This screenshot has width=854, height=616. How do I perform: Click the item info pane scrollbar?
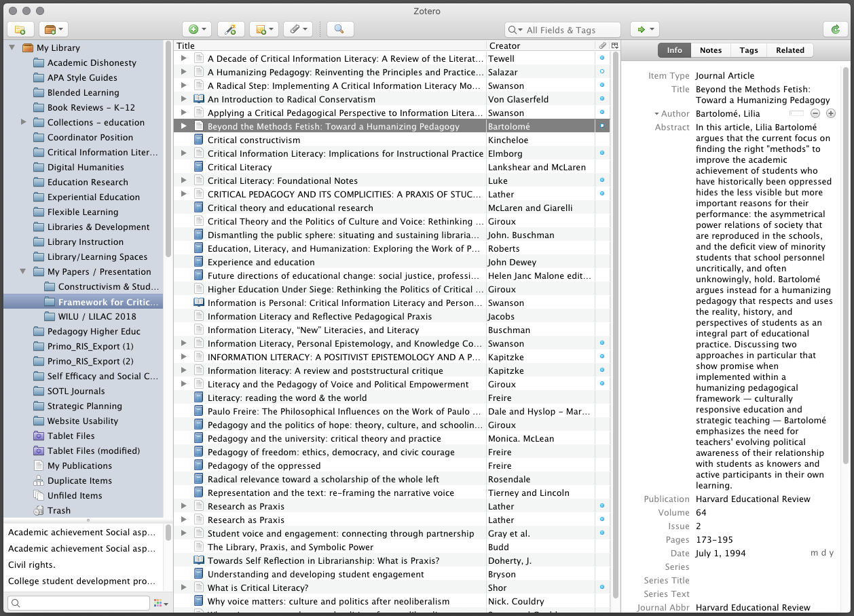pyautogui.click(x=846, y=265)
